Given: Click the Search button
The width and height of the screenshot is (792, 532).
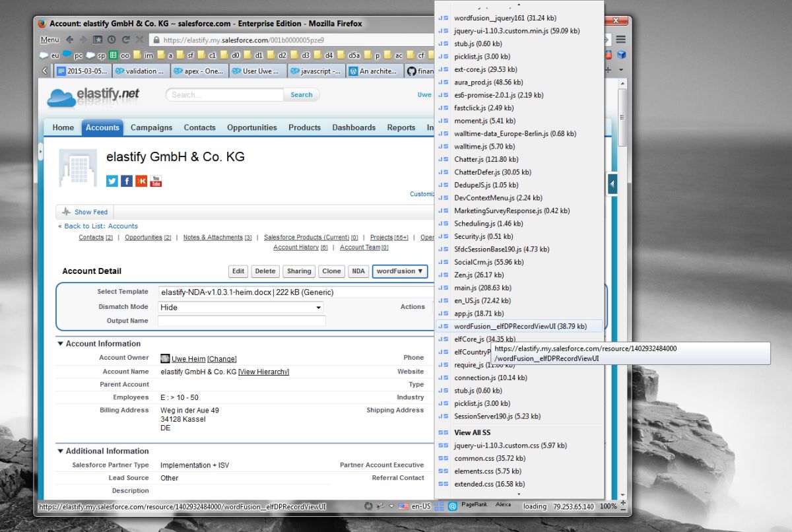Looking at the screenshot, I should pyautogui.click(x=302, y=95).
